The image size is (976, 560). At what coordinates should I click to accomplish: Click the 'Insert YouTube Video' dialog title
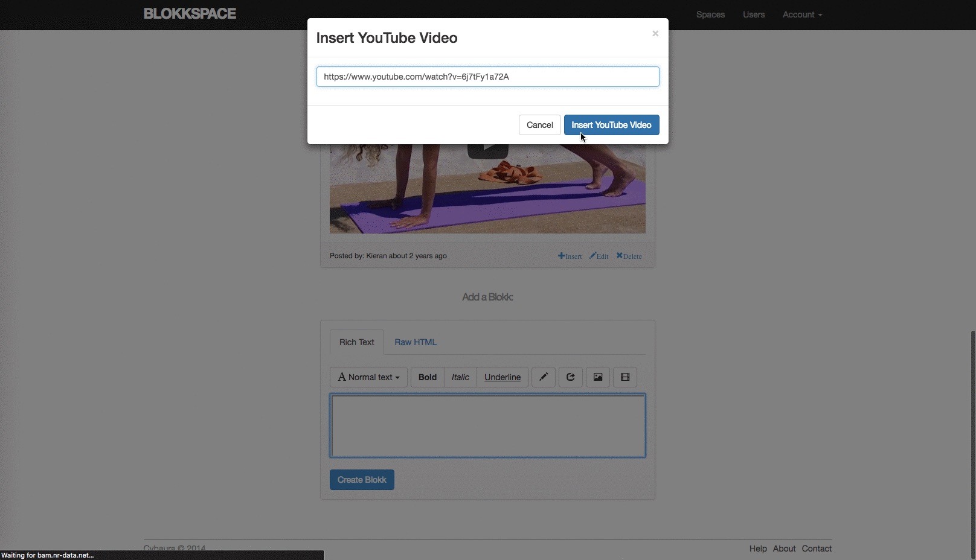coord(387,38)
